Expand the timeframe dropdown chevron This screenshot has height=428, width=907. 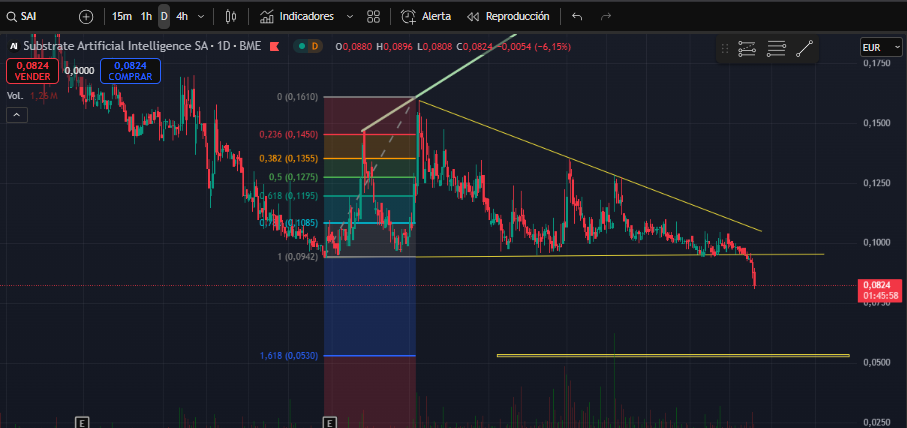[201, 17]
